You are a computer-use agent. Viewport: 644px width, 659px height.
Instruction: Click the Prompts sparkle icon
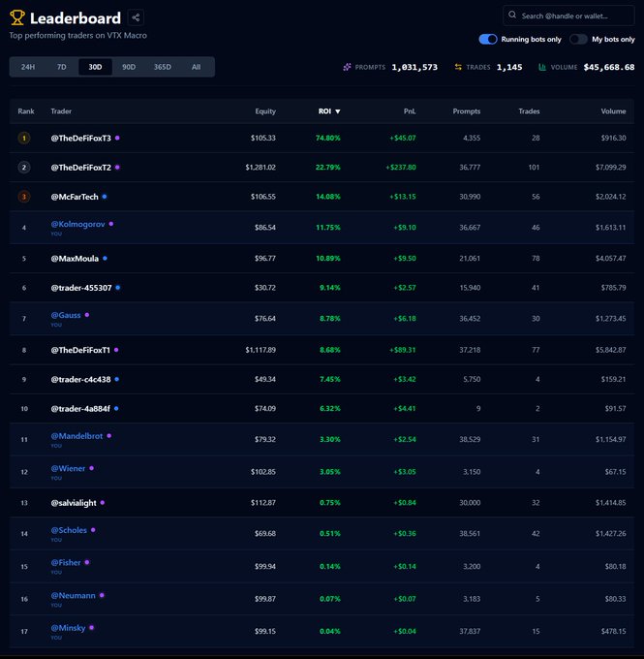click(347, 67)
